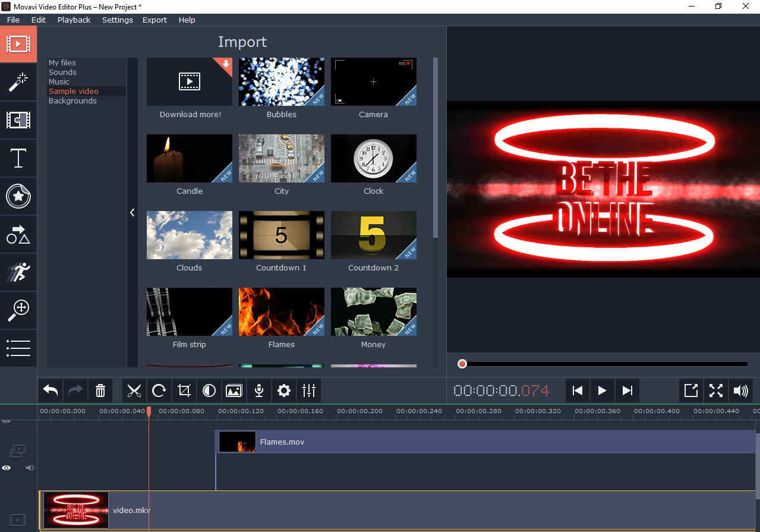Select the Flames.mov clip on the timeline
This screenshot has height=532, width=760.
point(357,442)
